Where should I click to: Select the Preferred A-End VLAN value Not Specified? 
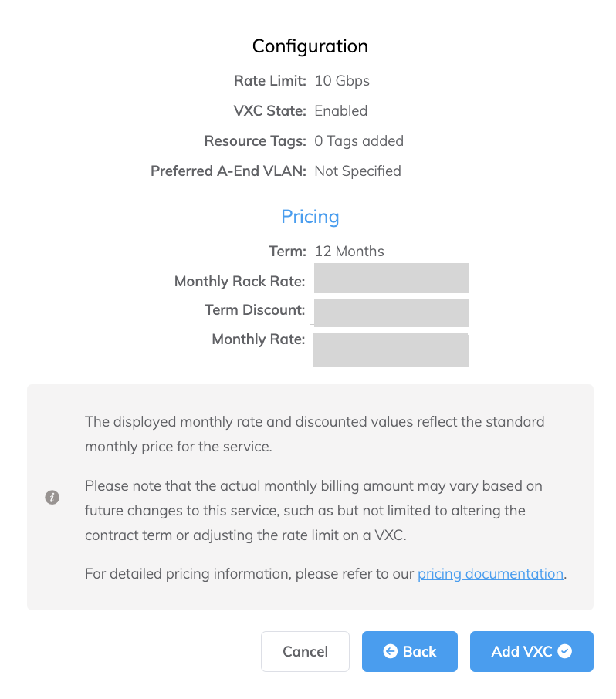pos(357,171)
